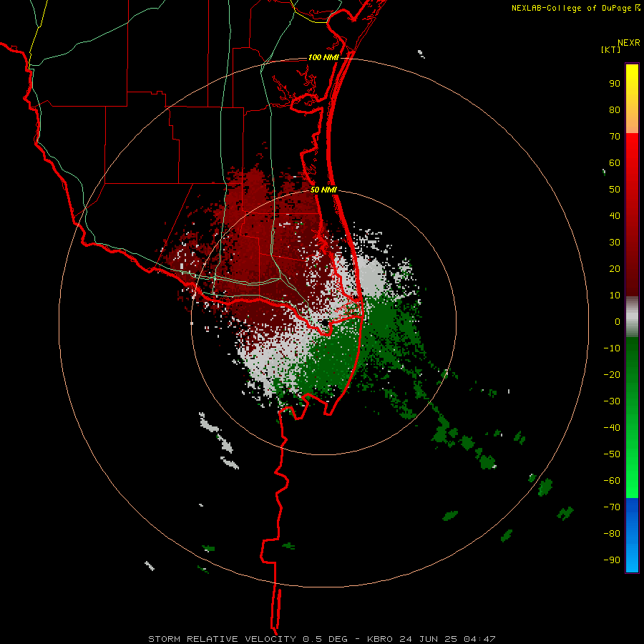The width and height of the screenshot is (644, 644).
Task: Click the -60 knot label on the scale
Action: 612,481
